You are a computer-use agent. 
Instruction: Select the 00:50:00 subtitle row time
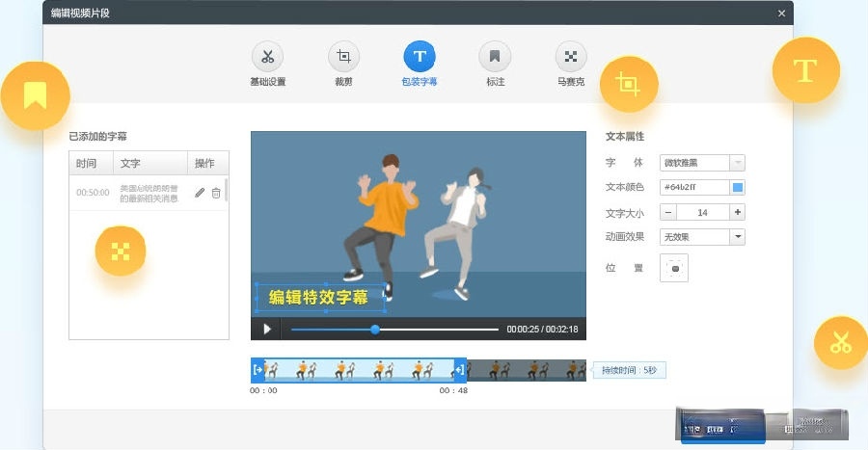click(93, 193)
